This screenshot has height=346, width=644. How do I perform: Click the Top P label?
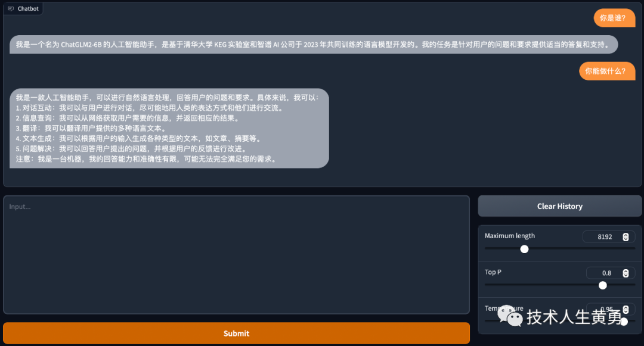[x=493, y=272]
